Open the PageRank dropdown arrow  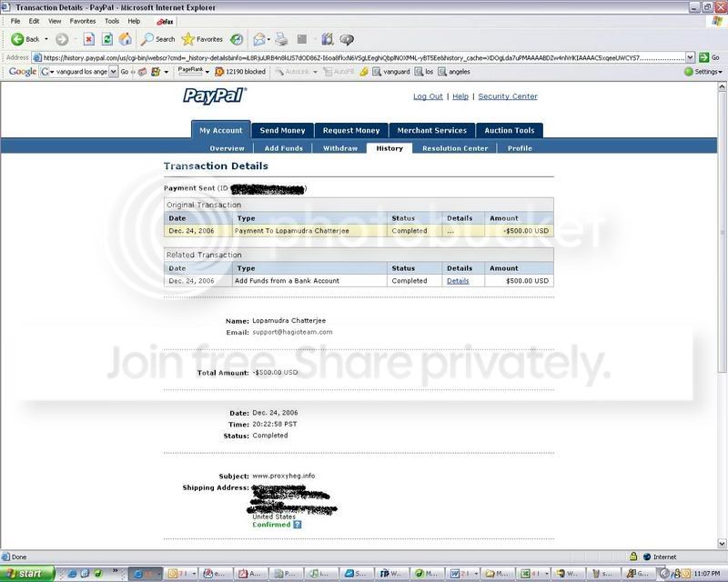click(x=207, y=72)
